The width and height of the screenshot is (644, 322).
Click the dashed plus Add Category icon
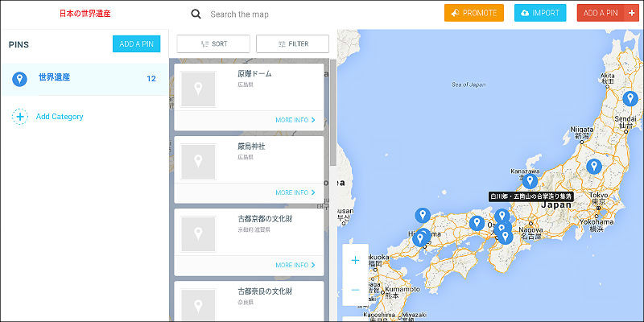19,117
